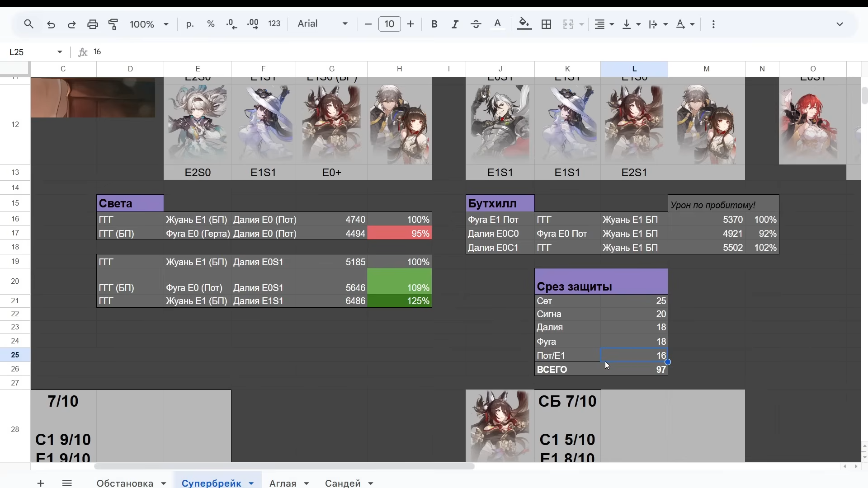Toggle bold formatting
The image size is (868, 488).
coord(434,24)
